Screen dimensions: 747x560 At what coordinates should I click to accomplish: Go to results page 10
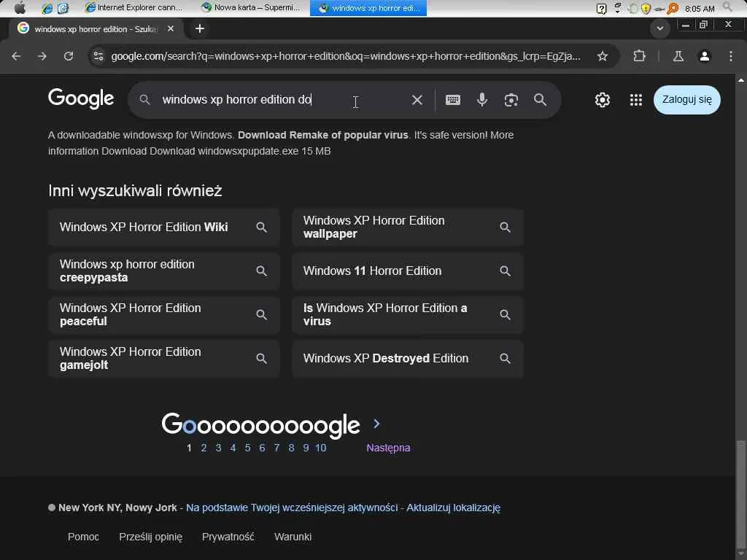tap(321, 448)
